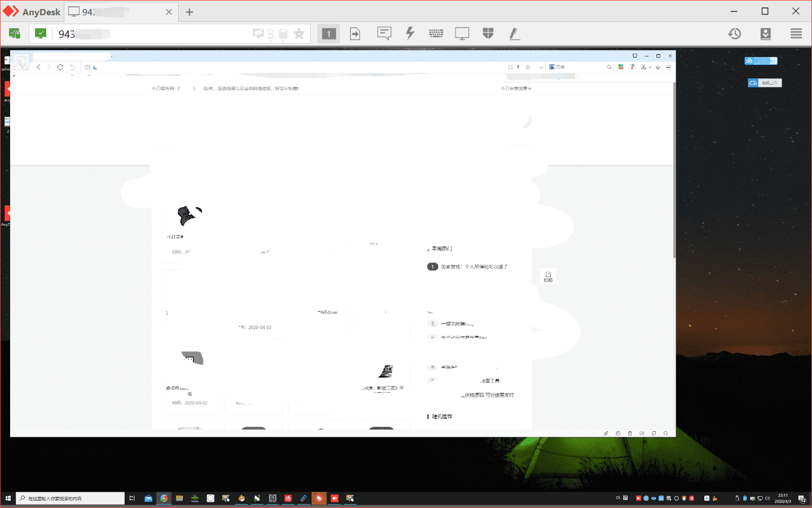Add this address to favorites star
The height and width of the screenshot is (508, 812).
[299, 34]
